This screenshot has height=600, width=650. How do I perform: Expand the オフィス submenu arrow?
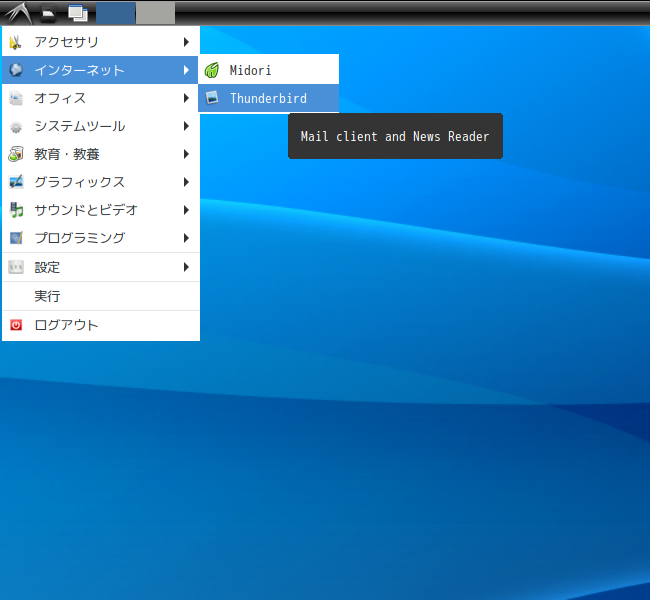[186, 98]
